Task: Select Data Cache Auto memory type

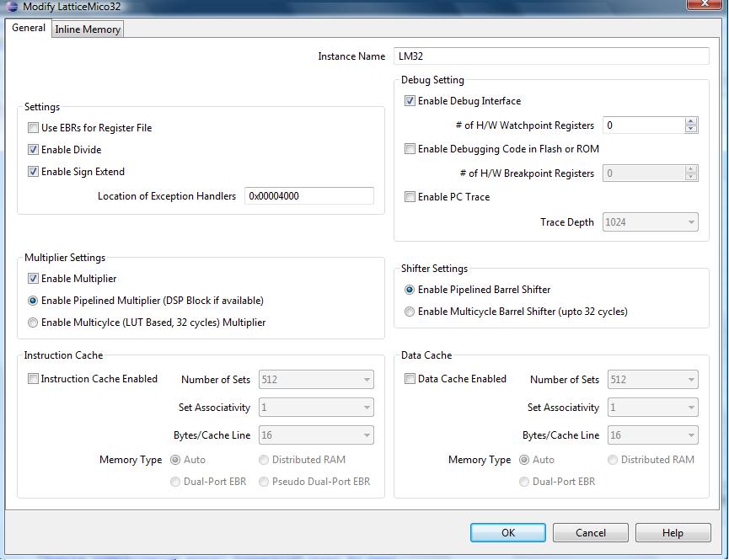Action: (x=524, y=460)
